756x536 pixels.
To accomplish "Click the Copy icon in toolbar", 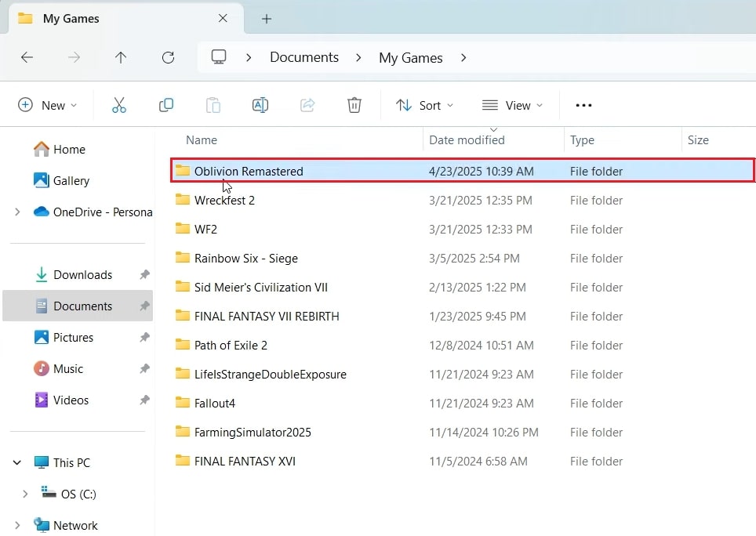I will 165,105.
